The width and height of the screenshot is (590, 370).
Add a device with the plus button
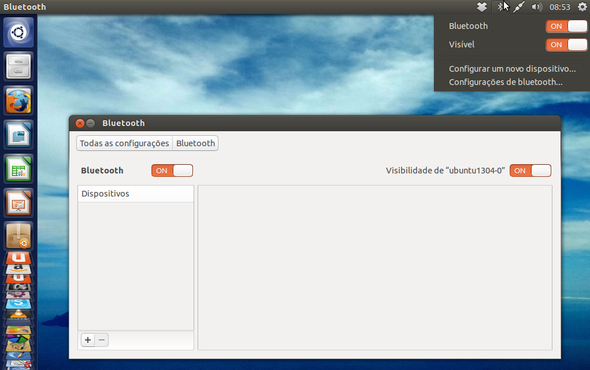[88, 340]
